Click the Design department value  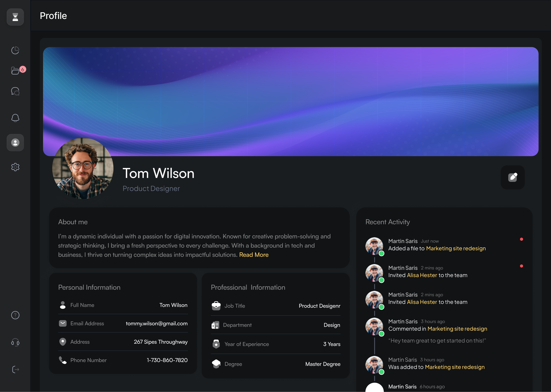[x=332, y=325]
